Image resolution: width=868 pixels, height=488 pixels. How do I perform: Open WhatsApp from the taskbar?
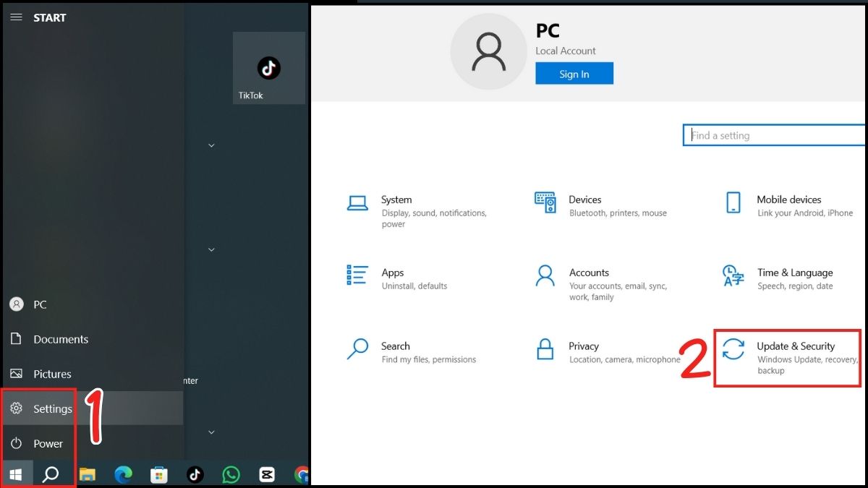pos(230,474)
